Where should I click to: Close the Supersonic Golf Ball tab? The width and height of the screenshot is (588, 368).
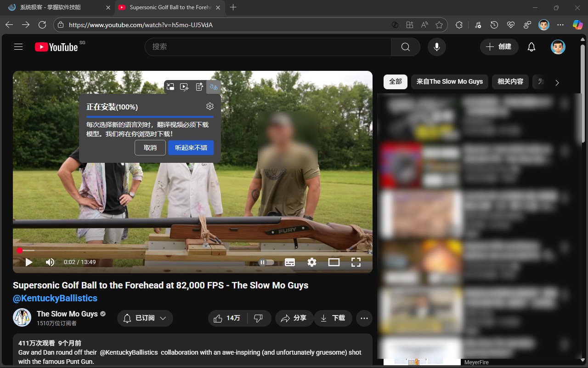(218, 7)
